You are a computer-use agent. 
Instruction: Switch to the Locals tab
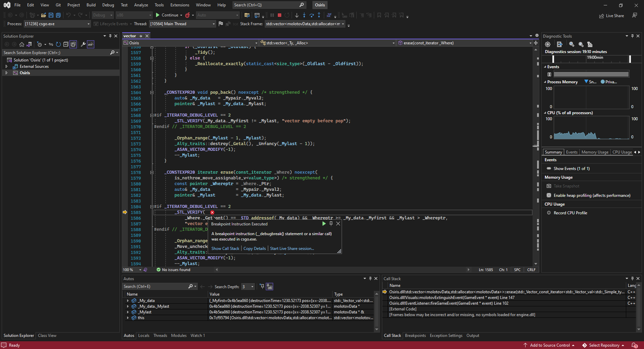[144, 336]
